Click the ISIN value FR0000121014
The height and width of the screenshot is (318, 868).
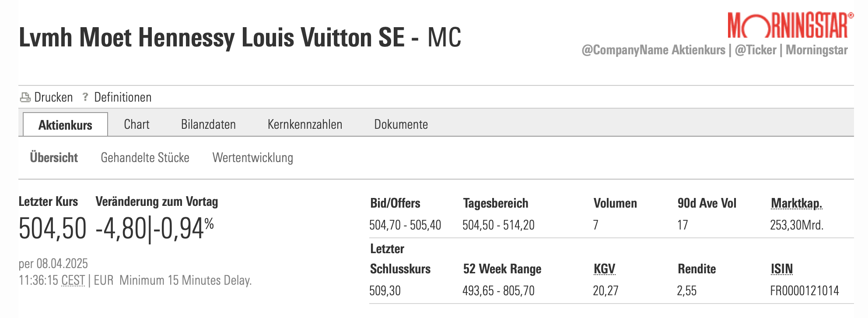(x=804, y=291)
